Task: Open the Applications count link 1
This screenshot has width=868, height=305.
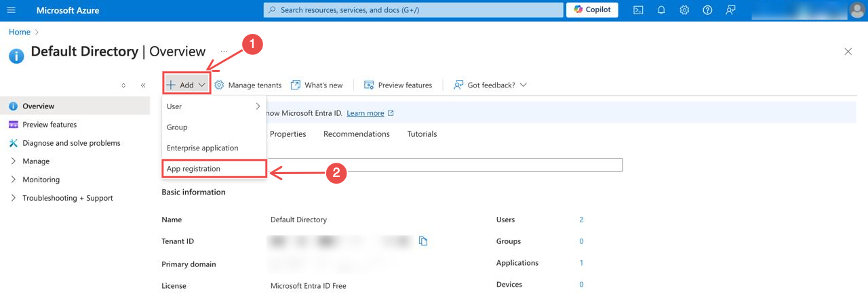Action: [x=581, y=263]
